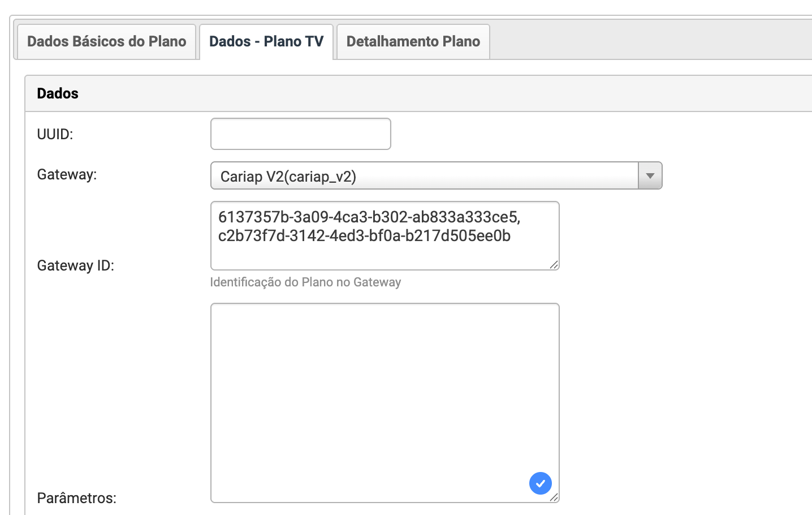The image size is (812, 515).
Task: Click the second ID starting with c2b73f7d
Action: 364,235
